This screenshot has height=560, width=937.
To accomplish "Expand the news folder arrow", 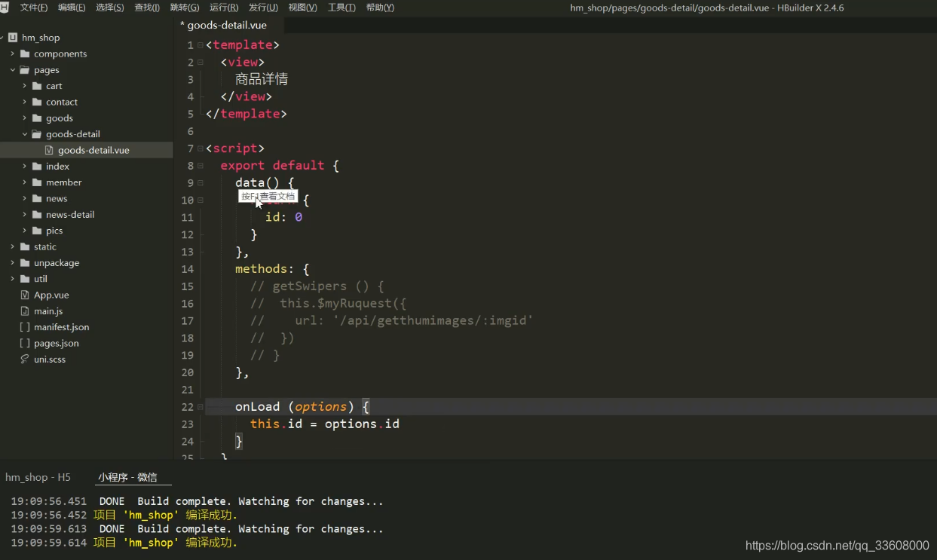I will pyautogui.click(x=24, y=198).
